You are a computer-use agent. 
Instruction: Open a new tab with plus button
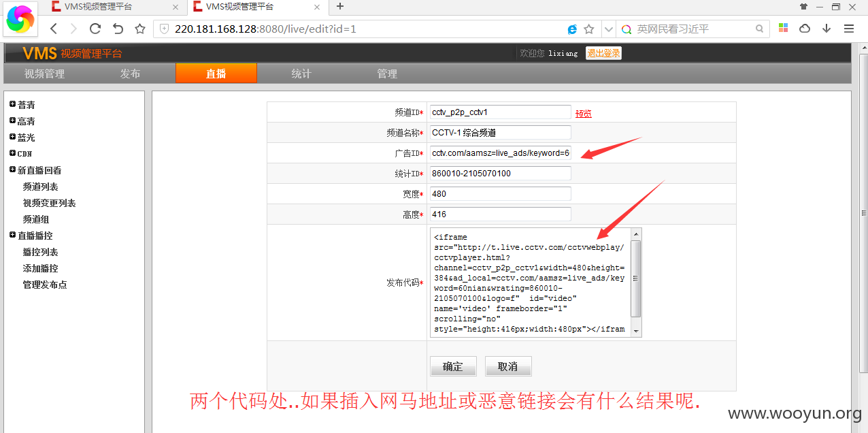click(x=340, y=7)
